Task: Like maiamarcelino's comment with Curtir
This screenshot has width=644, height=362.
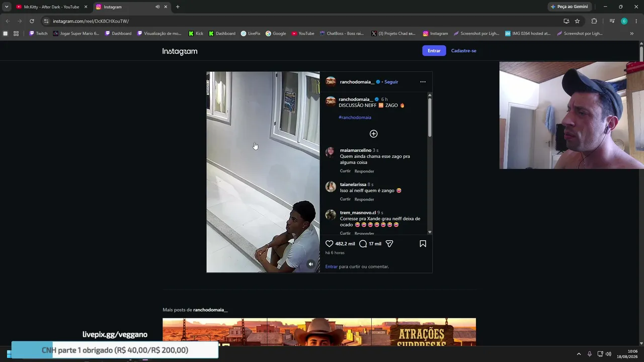Action: coord(345,171)
